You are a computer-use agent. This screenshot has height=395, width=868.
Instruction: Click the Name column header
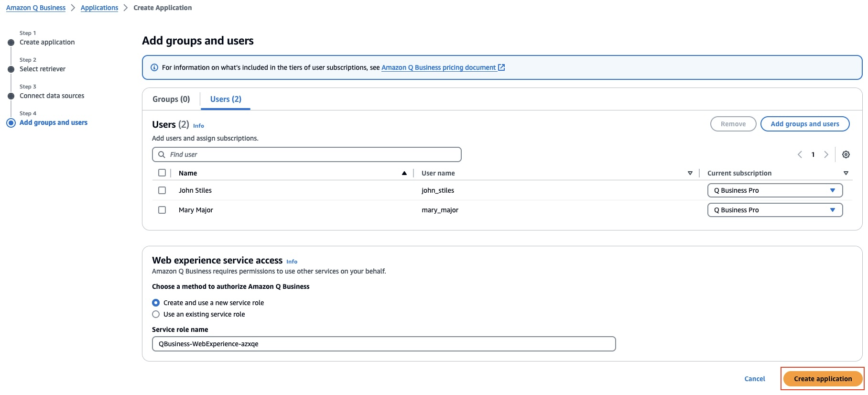coord(188,173)
